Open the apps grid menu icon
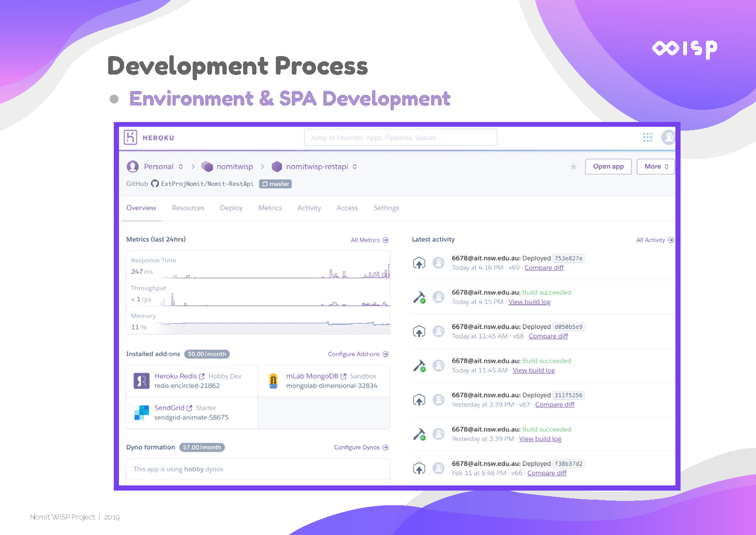 (647, 138)
